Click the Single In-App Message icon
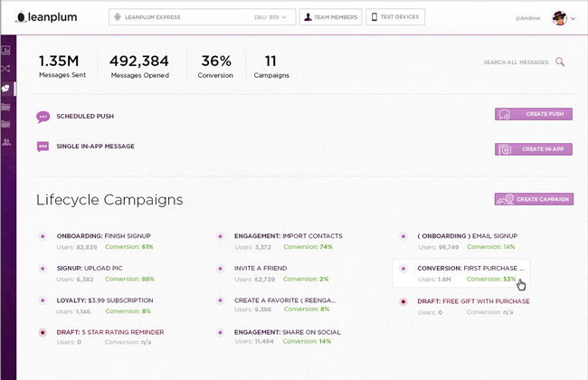This screenshot has width=588, height=380. coord(43,147)
